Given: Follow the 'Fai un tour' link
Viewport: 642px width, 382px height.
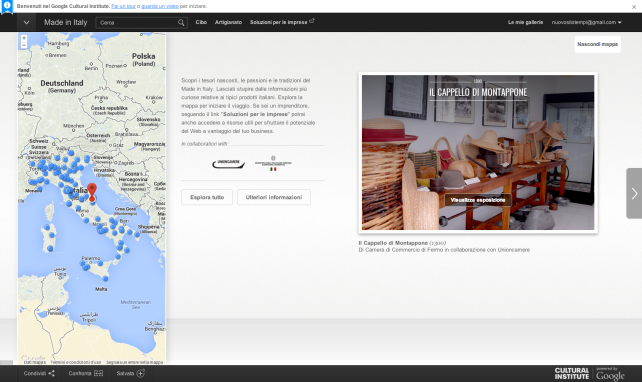Looking at the screenshot, I should [123, 6].
